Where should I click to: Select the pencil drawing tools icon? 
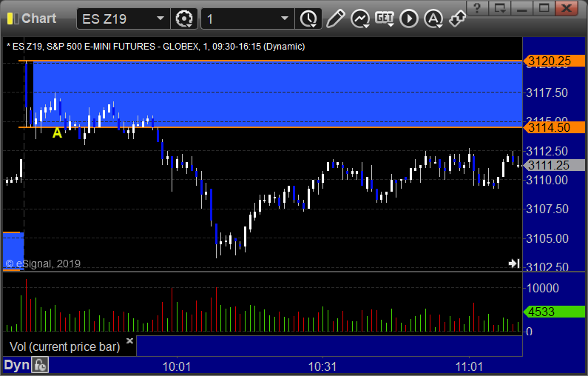336,19
